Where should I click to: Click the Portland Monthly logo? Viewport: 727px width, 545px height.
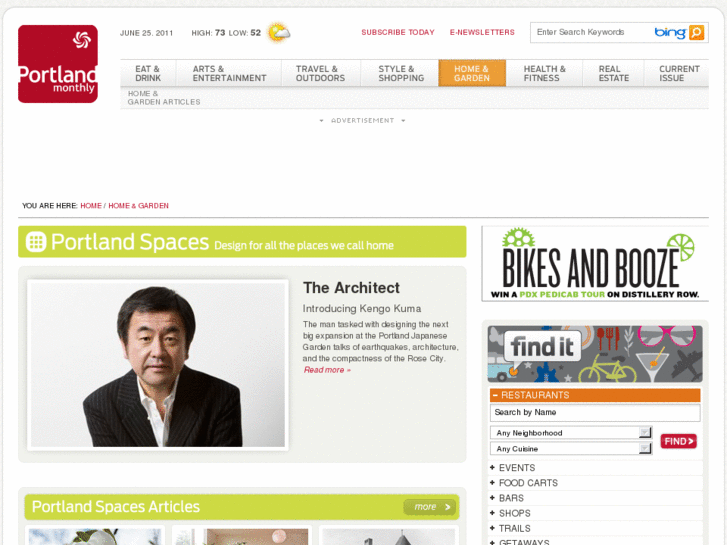58,64
